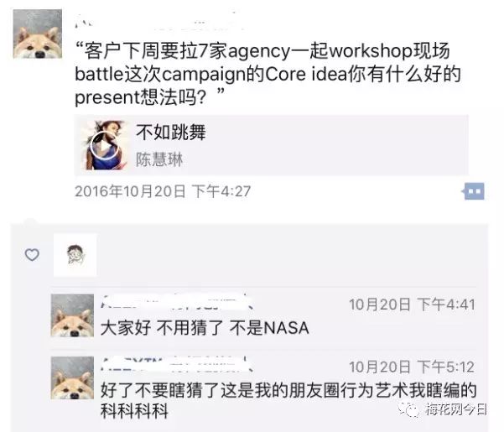This screenshot has height=432, width=504.
Task: Open commenter name above the NASA comment
Action: 177,302
